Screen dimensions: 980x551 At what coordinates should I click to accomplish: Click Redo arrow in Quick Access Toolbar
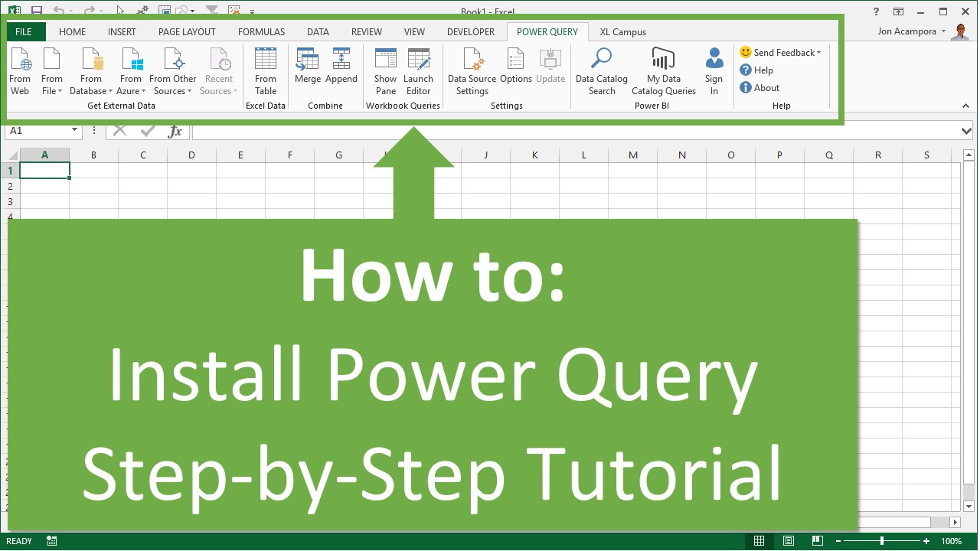pyautogui.click(x=88, y=11)
